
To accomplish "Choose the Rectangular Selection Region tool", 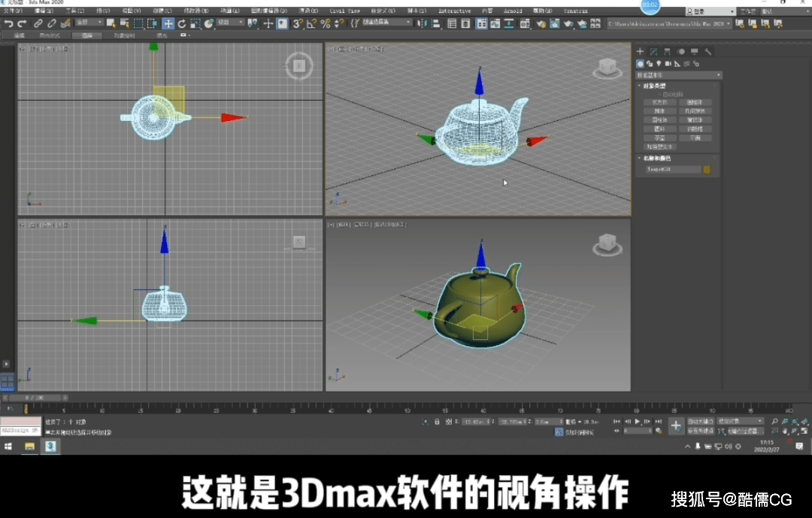I will tap(138, 23).
